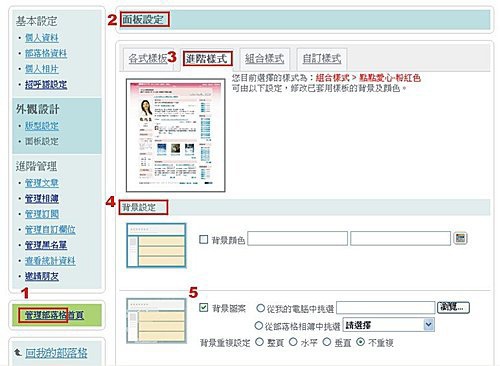The image size is (500, 366).
Task: Switch to the 進階樣式 tab
Action: point(207,59)
